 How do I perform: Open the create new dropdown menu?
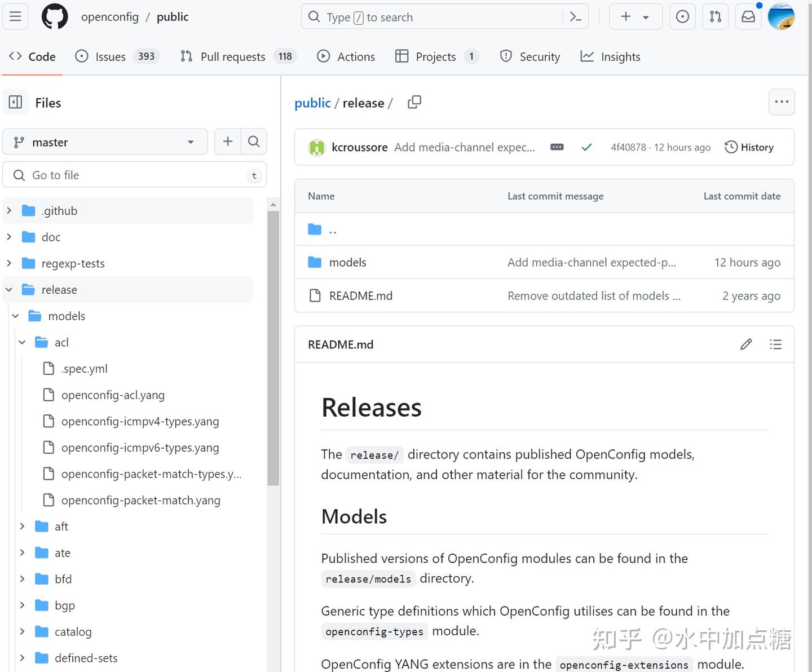point(636,17)
